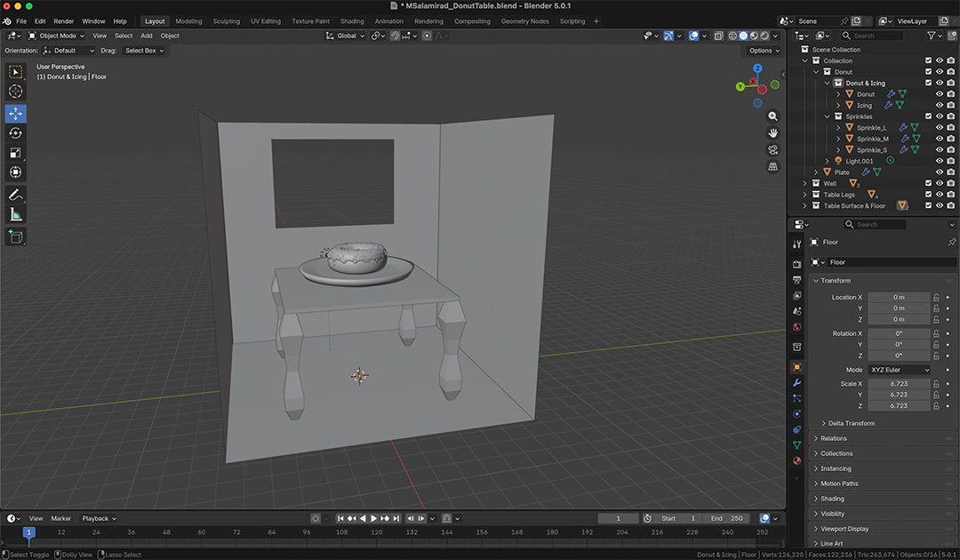Click the End frame field in timeline
960x560 pixels.
point(726,518)
